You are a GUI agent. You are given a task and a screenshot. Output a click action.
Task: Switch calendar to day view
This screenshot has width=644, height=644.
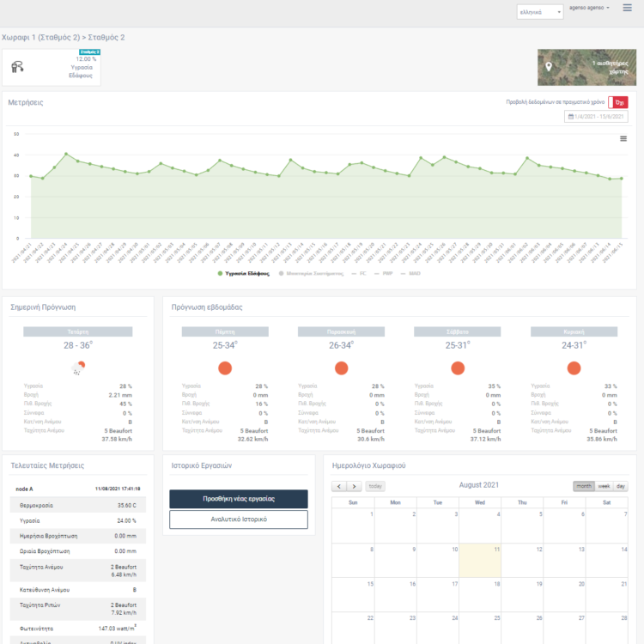621,486
